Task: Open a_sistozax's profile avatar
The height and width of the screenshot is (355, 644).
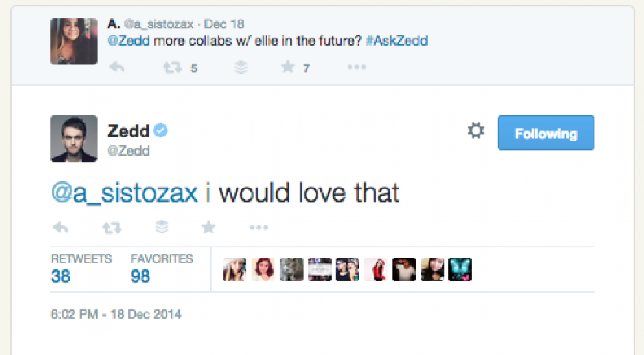Action: (74, 41)
